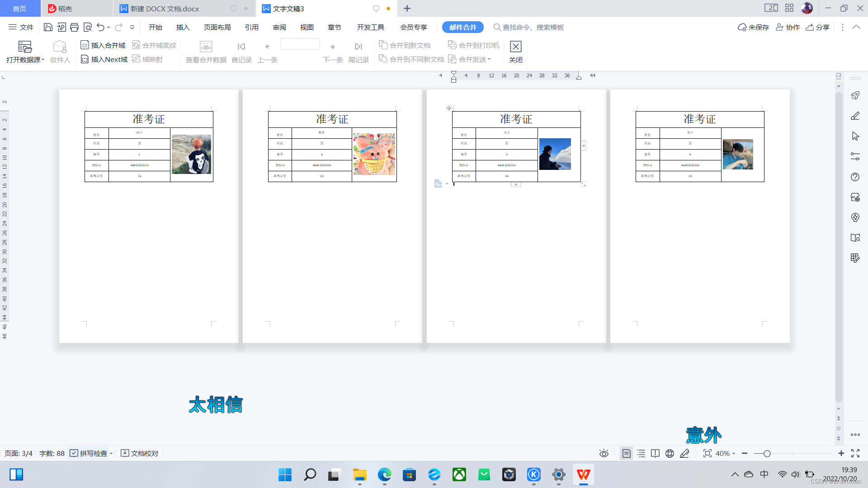Open the help icon in right sidebar

[855, 177]
